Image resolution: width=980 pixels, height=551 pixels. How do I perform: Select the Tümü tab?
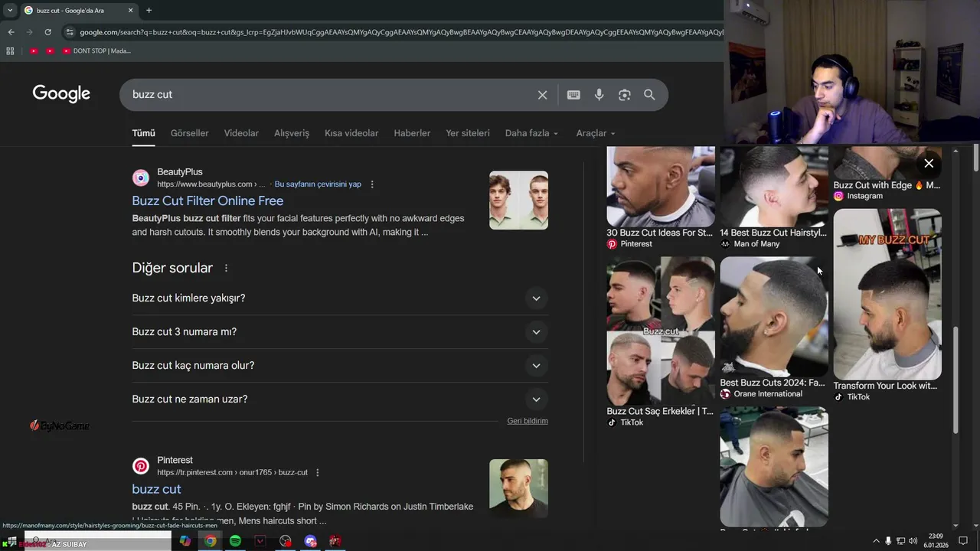tap(143, 133)
